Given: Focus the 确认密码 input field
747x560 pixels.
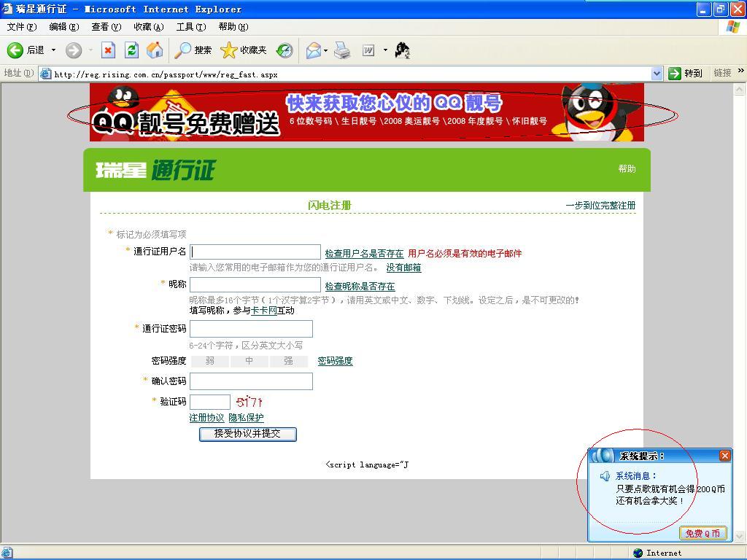Looking at the screenshot, I should pos(251,381).
